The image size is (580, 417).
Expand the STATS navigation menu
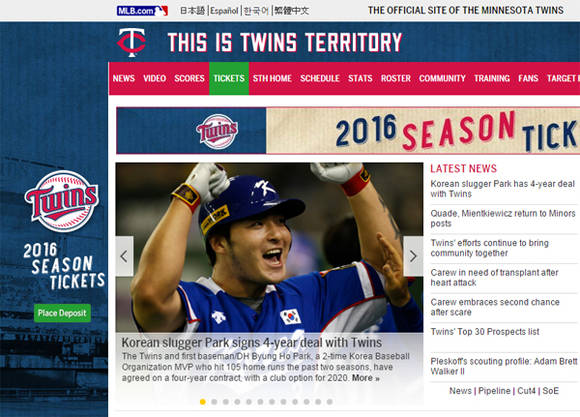360,78
